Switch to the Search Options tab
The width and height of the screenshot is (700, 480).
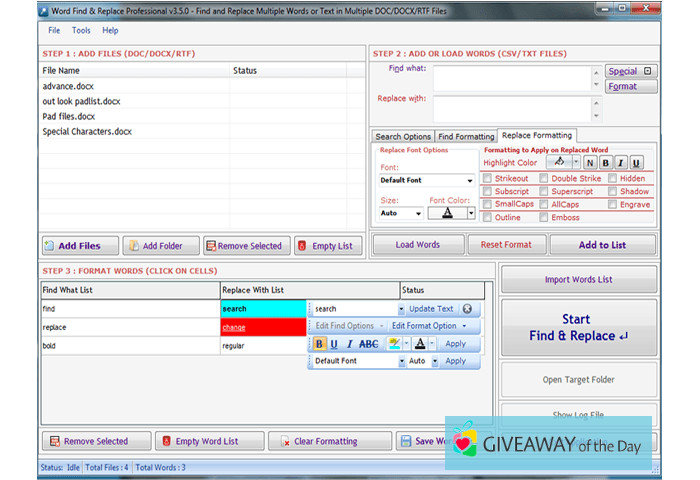point(403,137)
